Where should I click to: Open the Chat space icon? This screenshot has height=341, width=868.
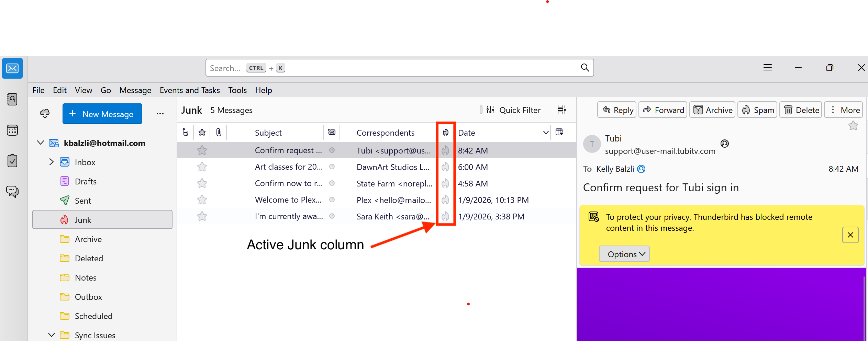click(12, 191)
